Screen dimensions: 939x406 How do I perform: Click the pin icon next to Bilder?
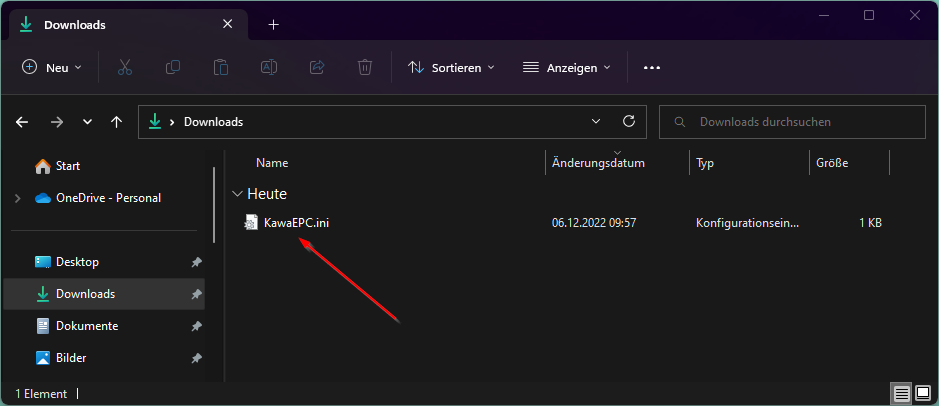point(196,358)
